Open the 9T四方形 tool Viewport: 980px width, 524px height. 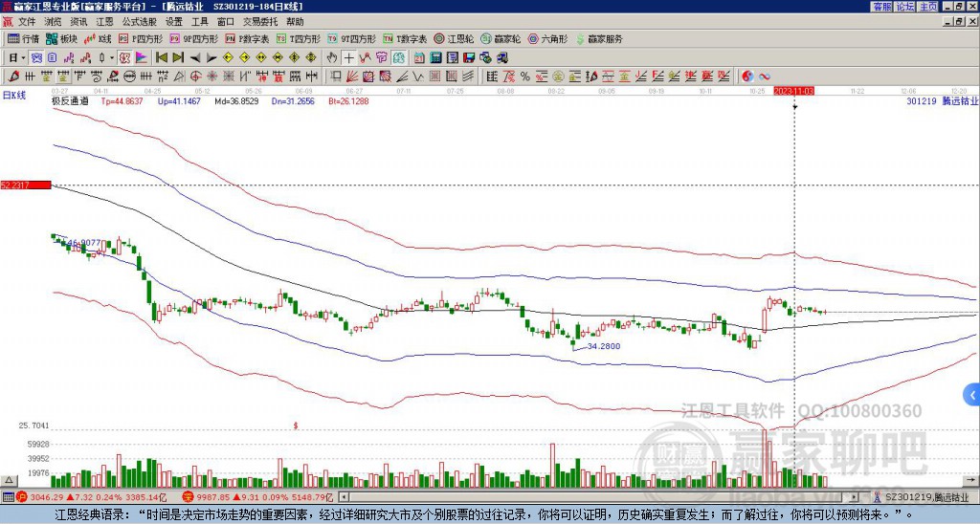(x=351, y=38)
